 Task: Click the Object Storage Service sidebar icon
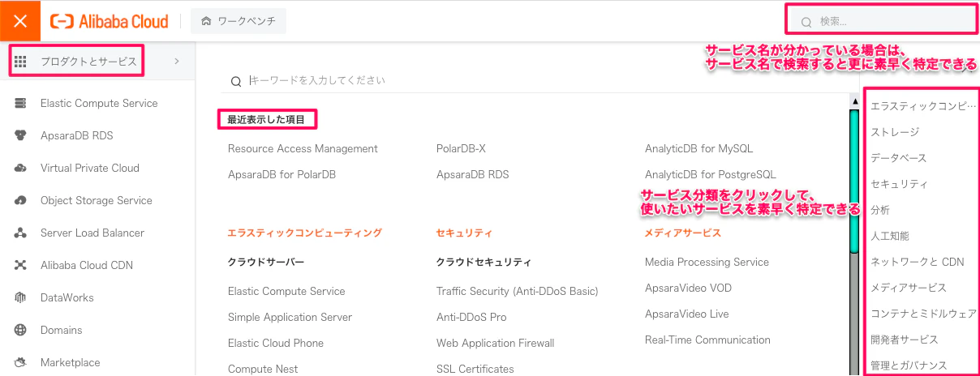(x=21, y=201)
